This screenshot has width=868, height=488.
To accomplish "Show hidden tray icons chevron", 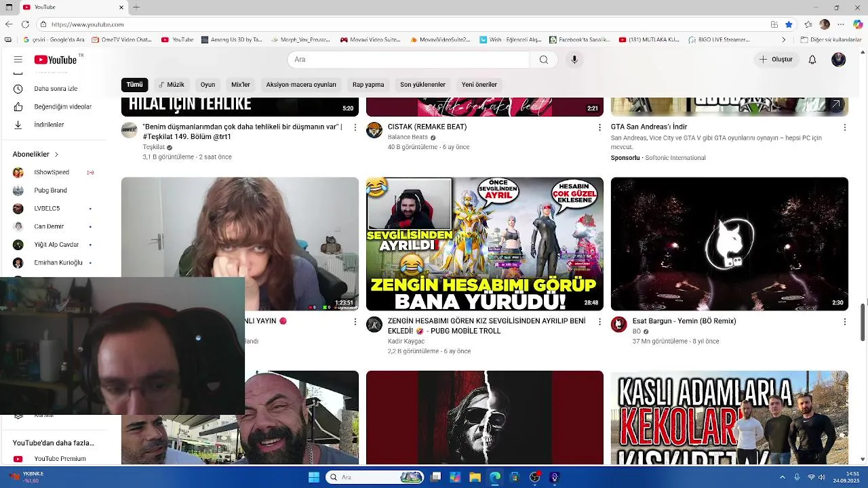I will (782, 477).
